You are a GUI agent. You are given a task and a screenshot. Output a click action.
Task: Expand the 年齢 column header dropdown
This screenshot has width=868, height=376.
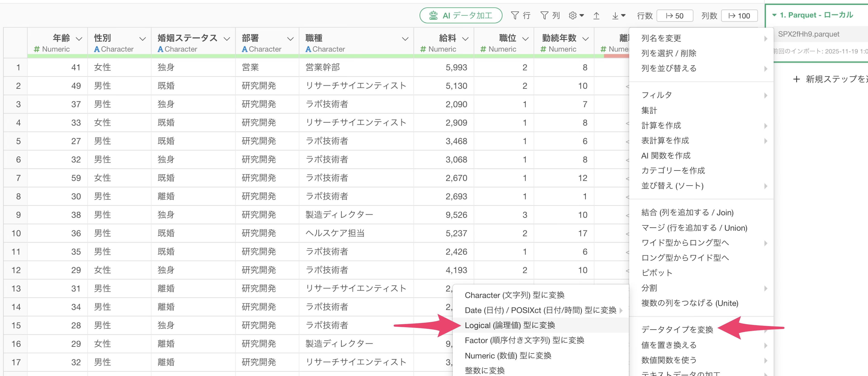click(x=79, y=39)
